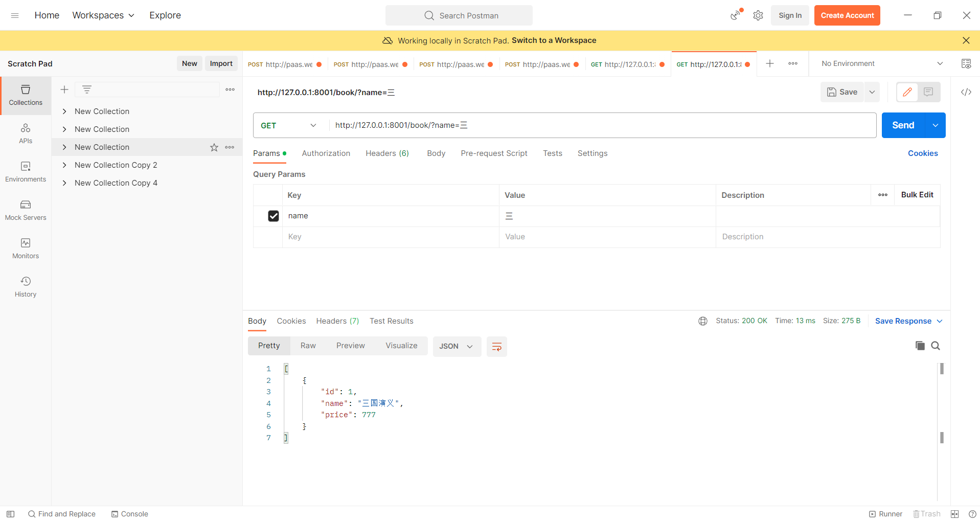
Task: Open the GET method dropdown
Action: coord(289,125)
